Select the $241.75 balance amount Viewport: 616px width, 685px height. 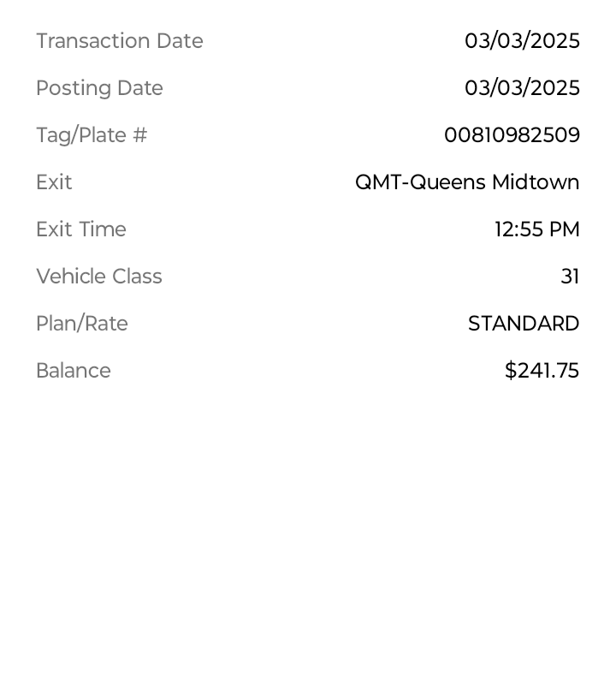pos(542,371)
